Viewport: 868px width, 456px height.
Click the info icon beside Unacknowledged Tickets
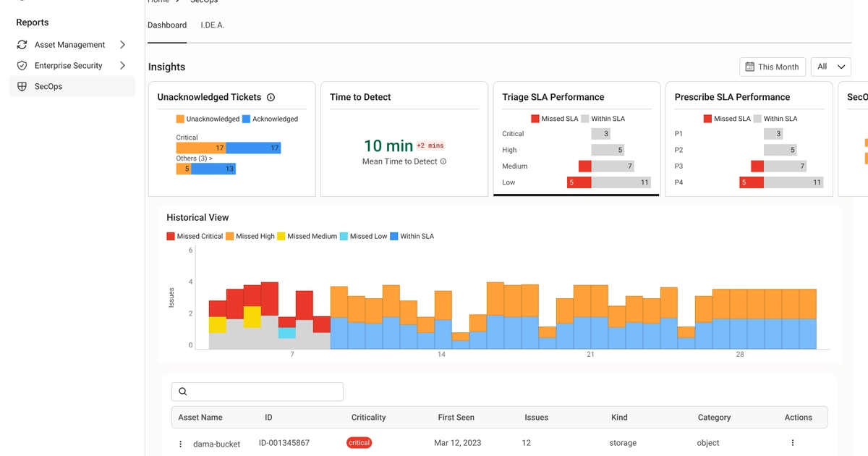tap(271, 97)
